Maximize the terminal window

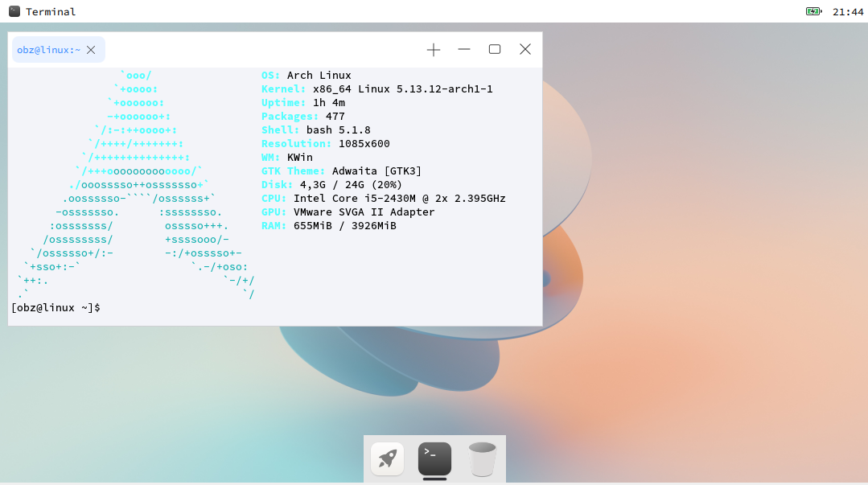(495, 49)
